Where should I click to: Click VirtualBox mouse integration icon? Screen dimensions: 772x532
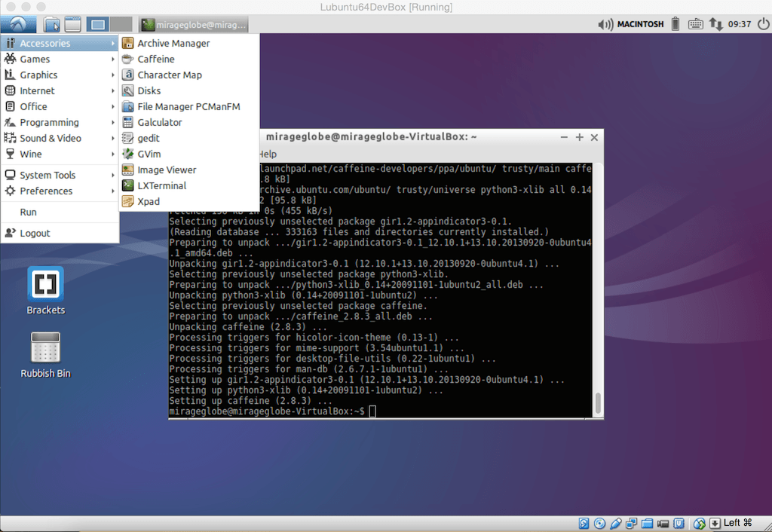tap(699, 523)
